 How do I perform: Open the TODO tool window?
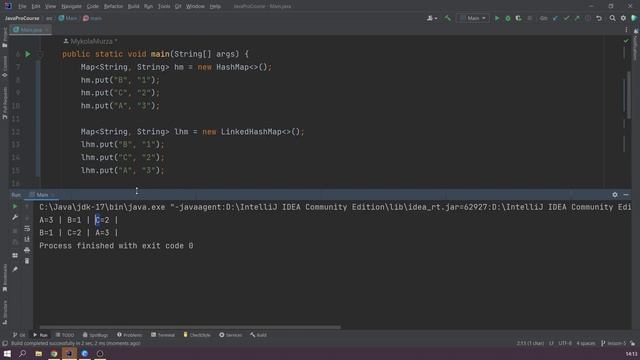(x=65, y=335)
